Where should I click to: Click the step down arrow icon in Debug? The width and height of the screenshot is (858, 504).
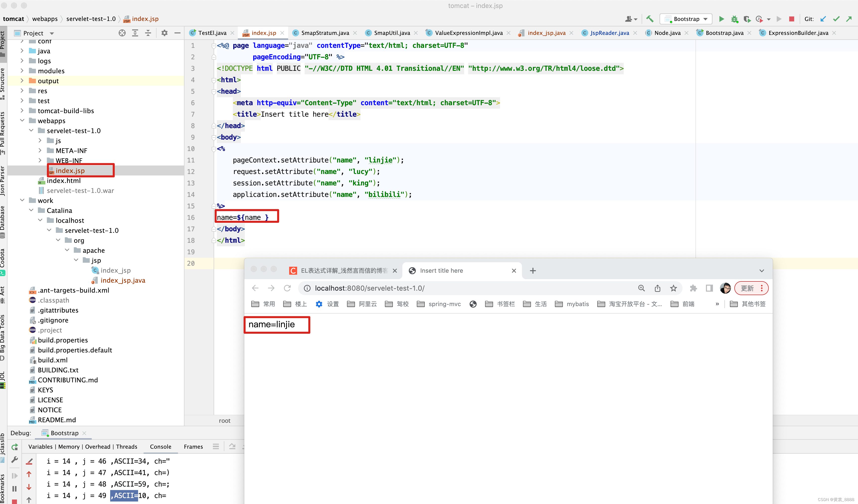tap(29, 487)
